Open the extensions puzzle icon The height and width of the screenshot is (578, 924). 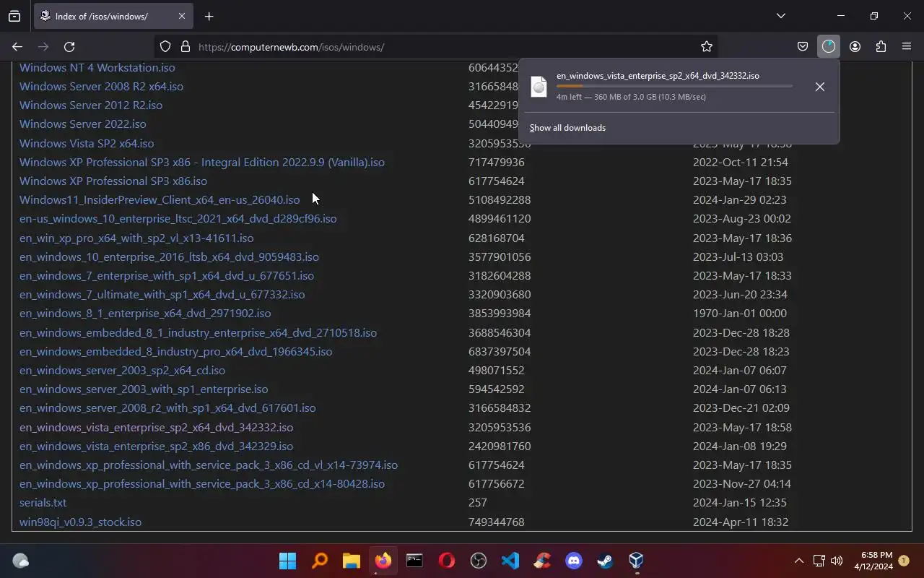[x=881, y=47]
